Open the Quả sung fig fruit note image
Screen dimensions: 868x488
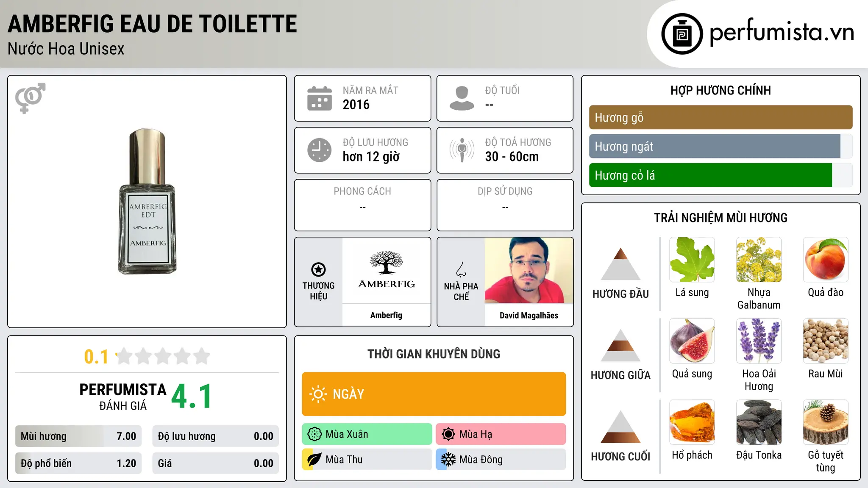coord(692,341)
